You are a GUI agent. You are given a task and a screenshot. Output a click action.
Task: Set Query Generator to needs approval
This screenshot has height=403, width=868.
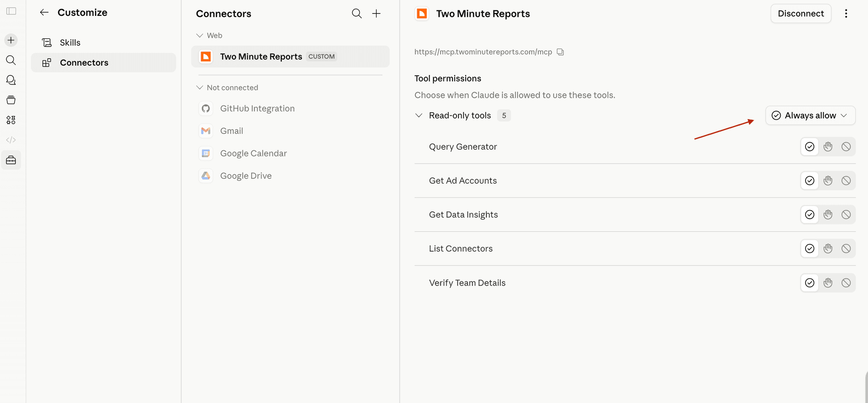pos(828,147)
